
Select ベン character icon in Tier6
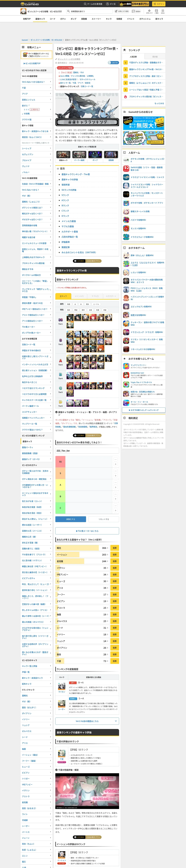pos(85,403)
